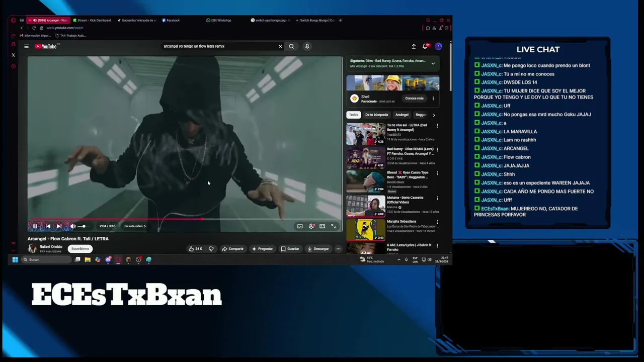Start voice search with the microphone
This screenshot has width=644, height=362.
(x=307, y=46)
